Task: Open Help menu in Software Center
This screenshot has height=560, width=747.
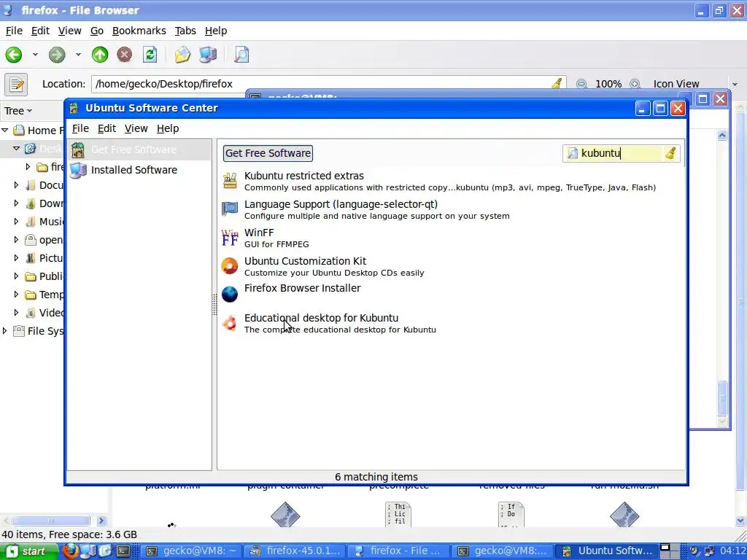Action: (168, 128)
